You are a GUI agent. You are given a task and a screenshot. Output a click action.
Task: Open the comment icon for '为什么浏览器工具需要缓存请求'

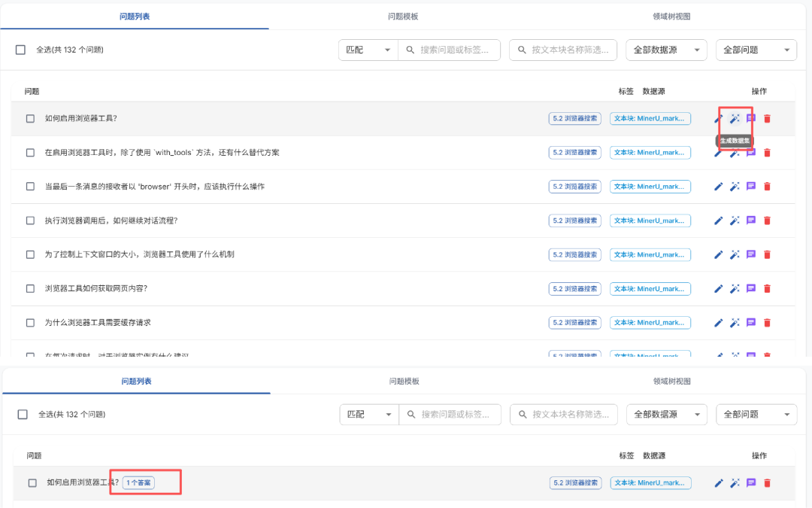pos(751,322)
